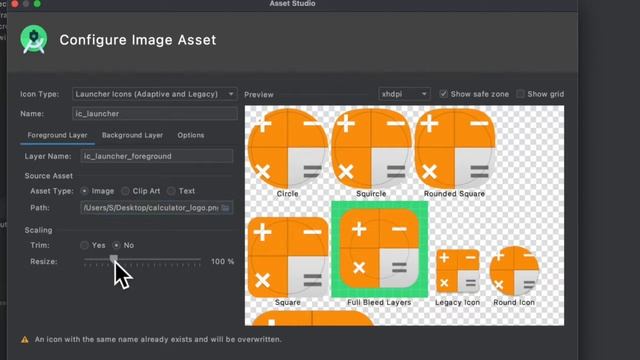Open the Icon Type dropdown
640x360 pixels.
(155, 94)
